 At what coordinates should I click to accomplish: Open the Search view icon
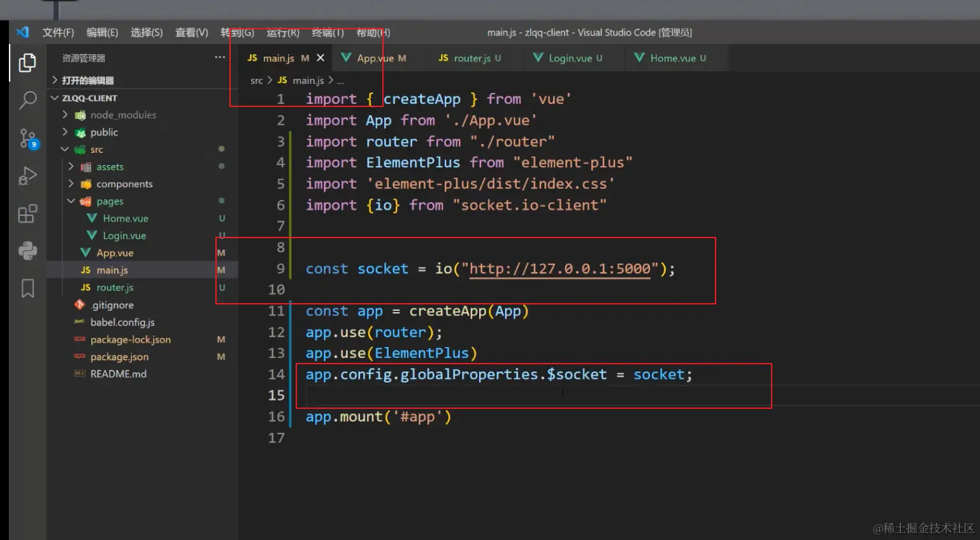27,100
